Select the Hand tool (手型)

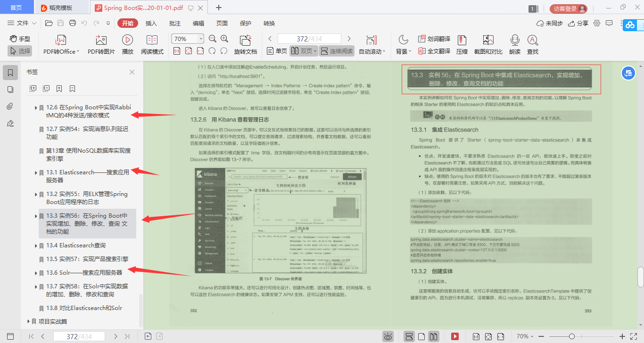[19, 39]
